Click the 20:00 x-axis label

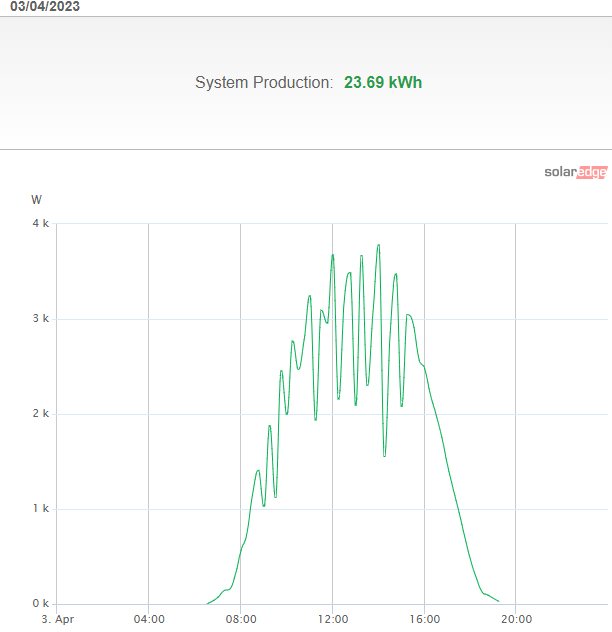coord(516,619)
